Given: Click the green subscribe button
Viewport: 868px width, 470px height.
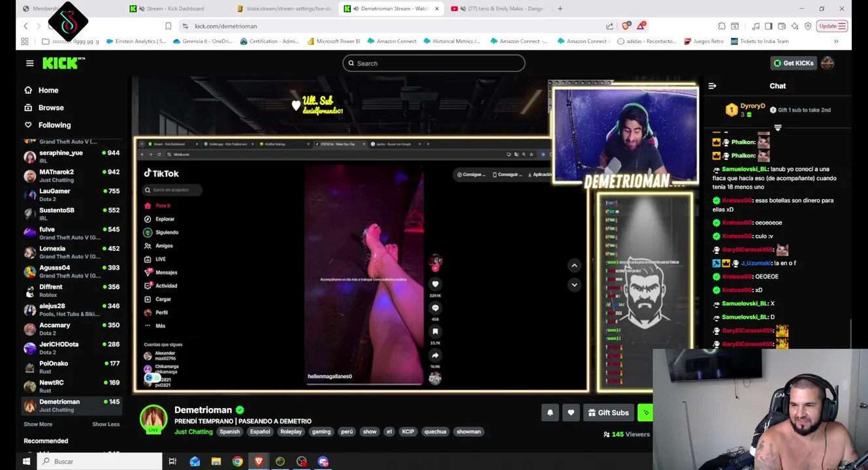Looking at the screenshot, I should [x=645, y=413].
